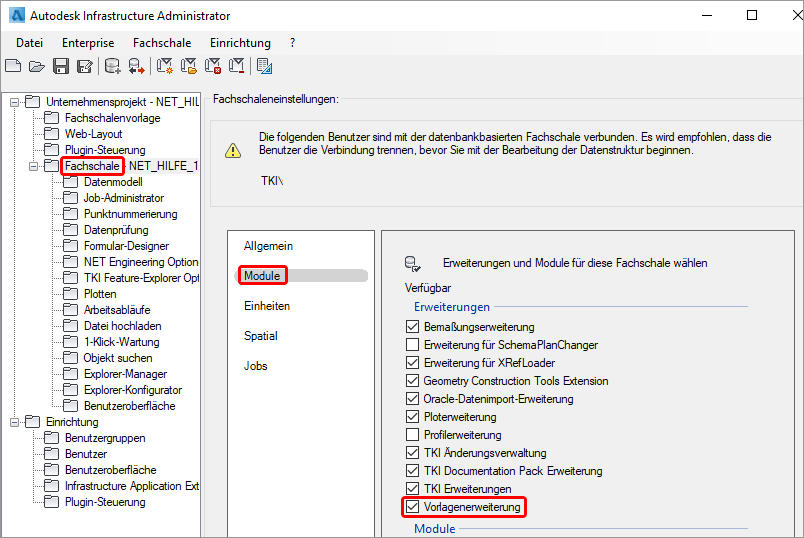Collapse the Einrichtung tree node
This screenshot has height=538, width=804.
14,422
